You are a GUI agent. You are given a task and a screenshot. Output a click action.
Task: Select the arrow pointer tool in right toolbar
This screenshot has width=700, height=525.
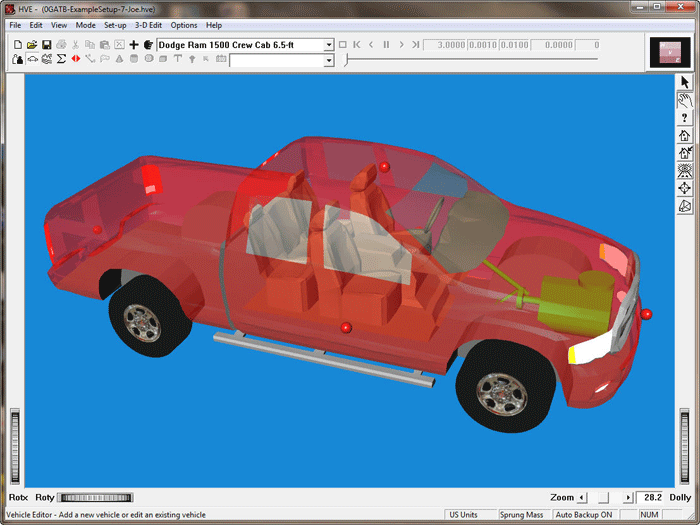(685, 81)
